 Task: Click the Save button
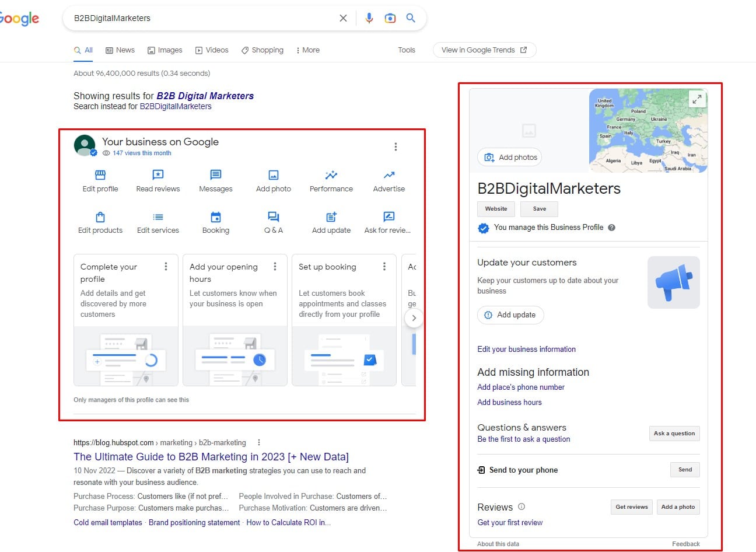coord(540,209)
